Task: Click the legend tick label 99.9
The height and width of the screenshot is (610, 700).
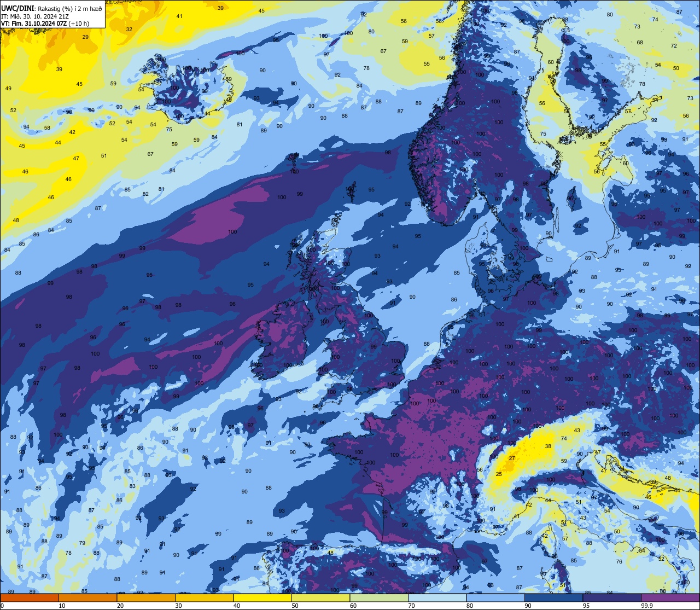Action: tap(647, 606)
